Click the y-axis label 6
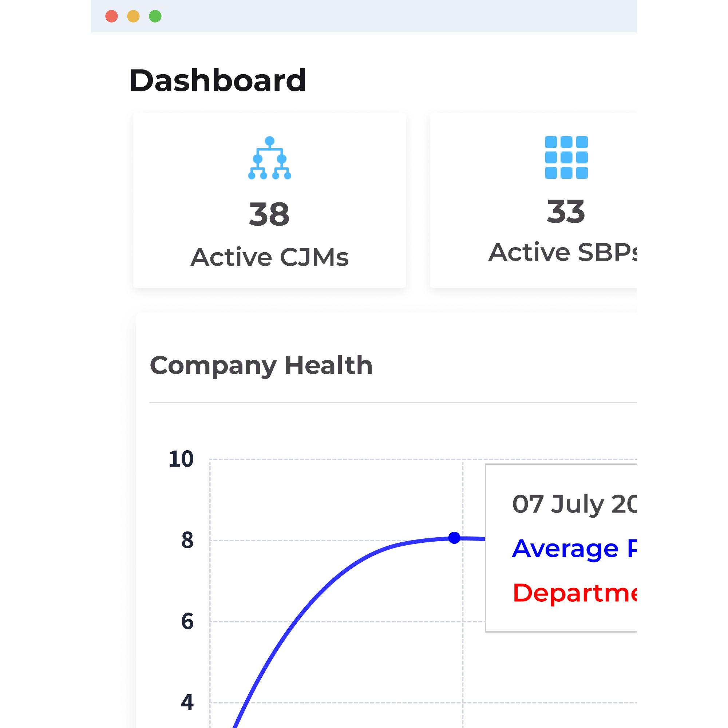Screen dimensions: 728x728 coord(187,621)
